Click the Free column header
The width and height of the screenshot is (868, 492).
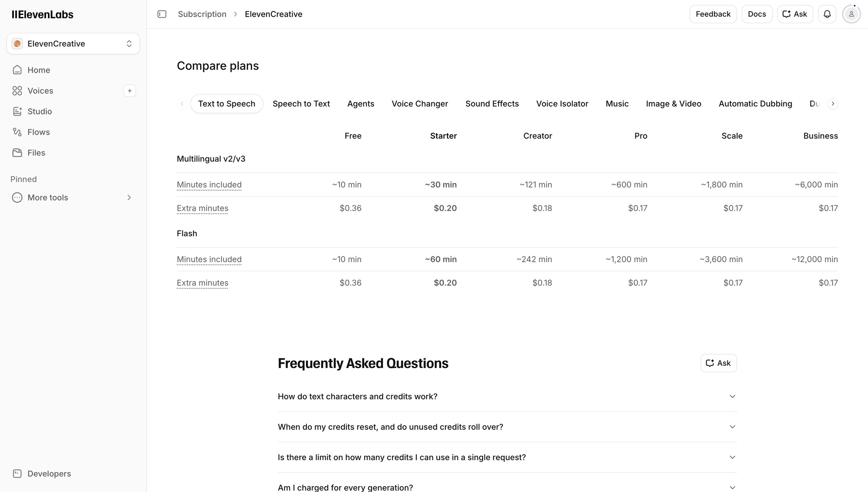click(353, 136)
